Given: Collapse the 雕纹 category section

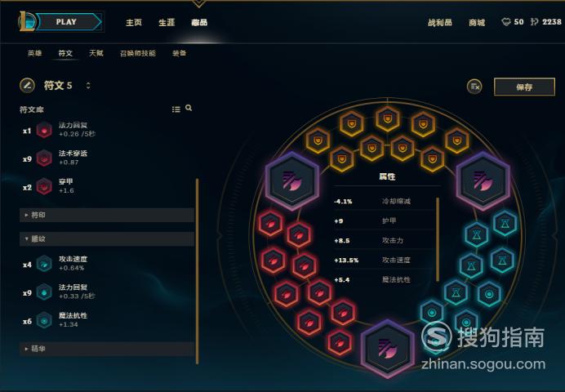Looking at the screenshot, I should [107, 238].
